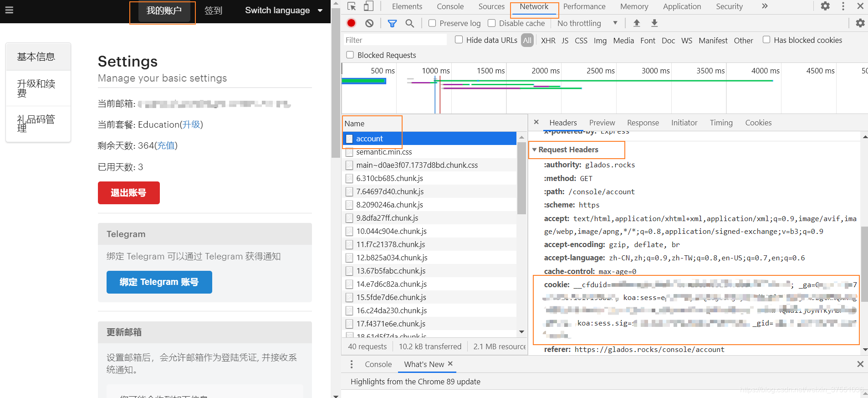Open the hamburger menu on the webpage
The width and height of the screenshot is (868, 398).
[x=9, y=10]
